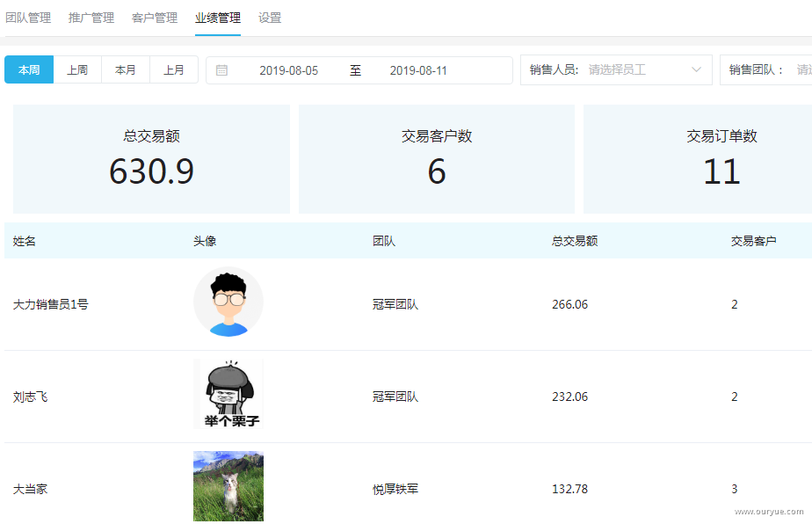Open the 销售人员 employee dropdown

[616, 69]
